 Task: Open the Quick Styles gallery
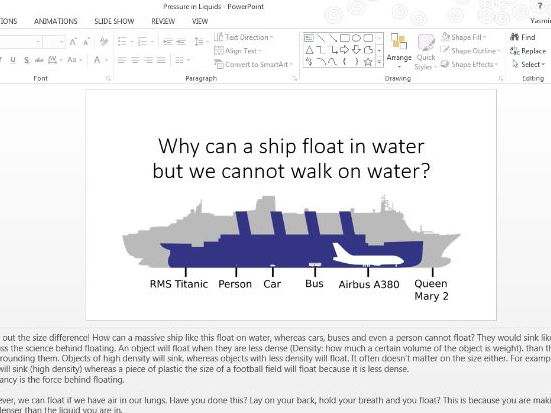coord(426,52)
